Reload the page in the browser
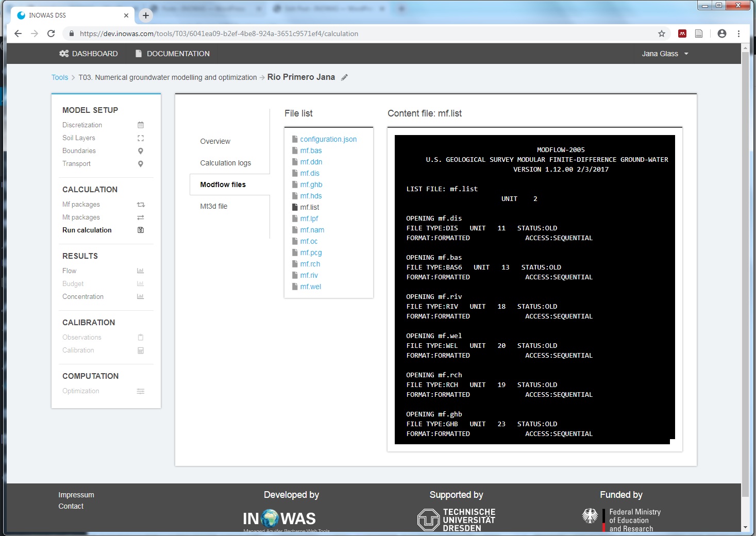The height and width of the screenshot is (536, 756). (x=51, y=33)
